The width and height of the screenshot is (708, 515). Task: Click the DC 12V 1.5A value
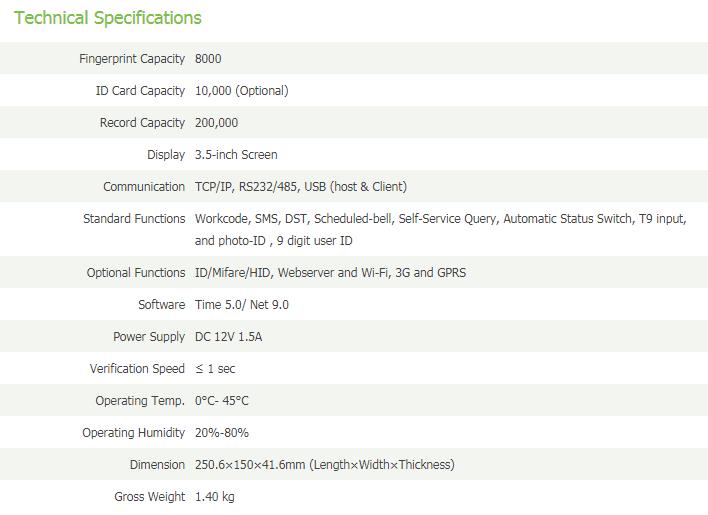coord(228,337)
